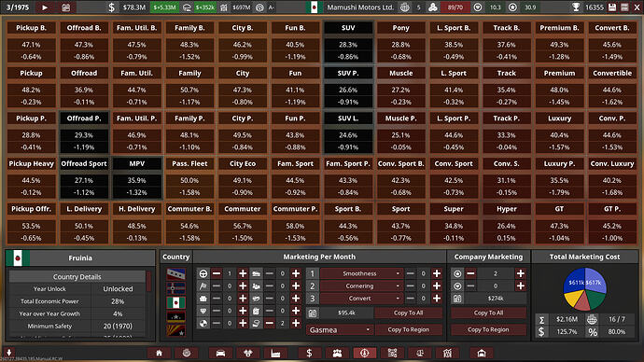Screen dimensions: 644x362
Task: Open the home tab in bottom navigation
Action: [x=159, y=353]
